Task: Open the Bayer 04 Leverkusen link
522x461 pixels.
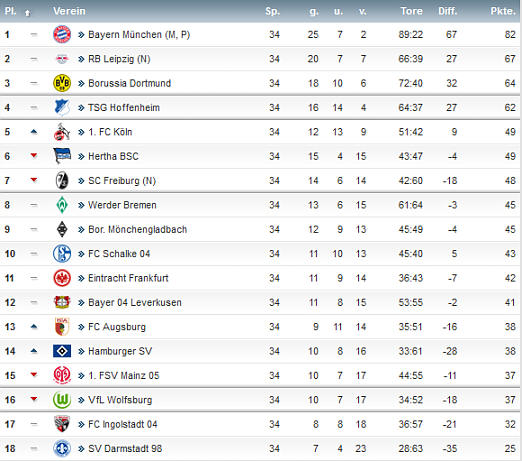Action: [135, 302]
